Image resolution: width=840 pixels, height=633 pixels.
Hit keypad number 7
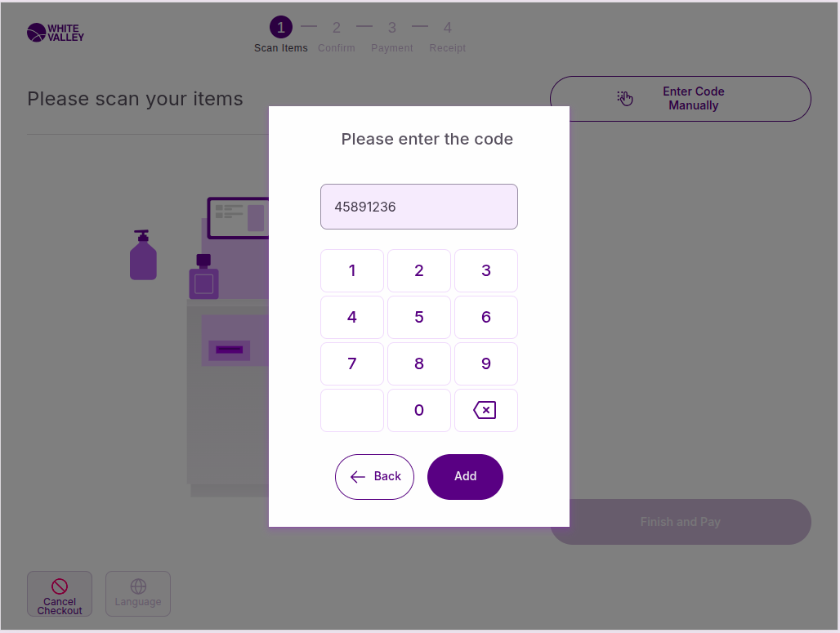coord(352,363)
